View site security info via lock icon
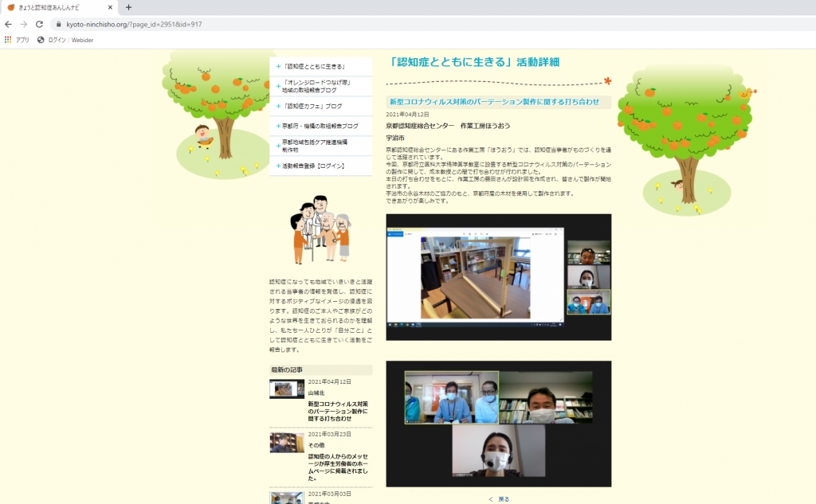Image resolution: width=816 pixels, height=504 pixels. (58, 24)
